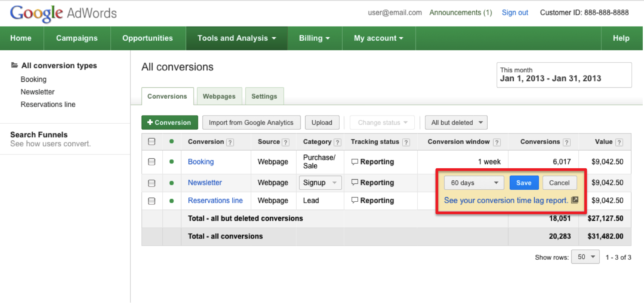Viewport: 644px width, 303px height.
Task: Open help for Source column
Action: (x=286, y=142)
